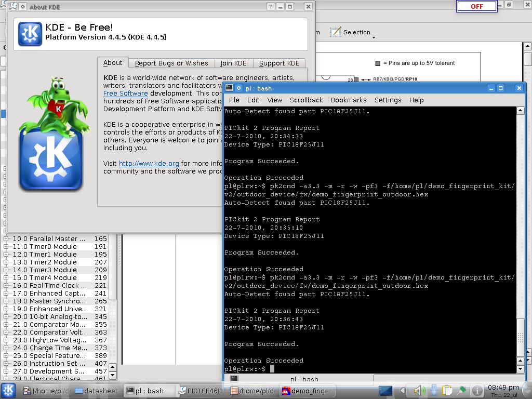
Task: Click the Selection tool icon in toolbar
Action: point(336,32)
